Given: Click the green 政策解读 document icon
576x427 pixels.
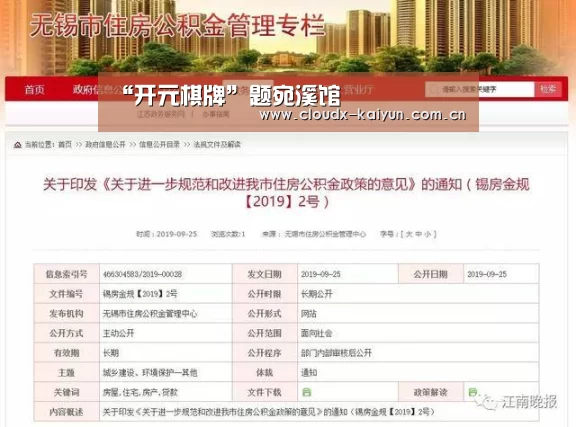Looking at the screenshot, I should [472, 392].
